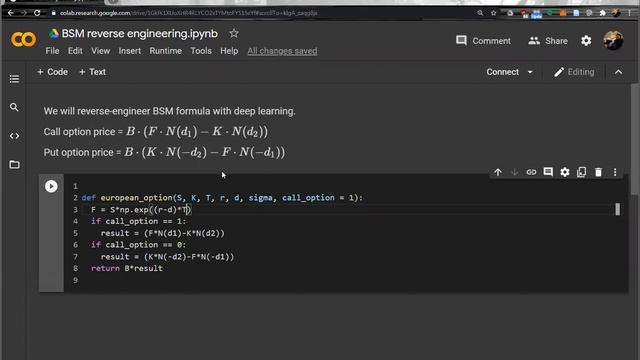Viewport: 640px width, 360px height.
Task: Click the Put option price formula
Action: tap(164, 152)
